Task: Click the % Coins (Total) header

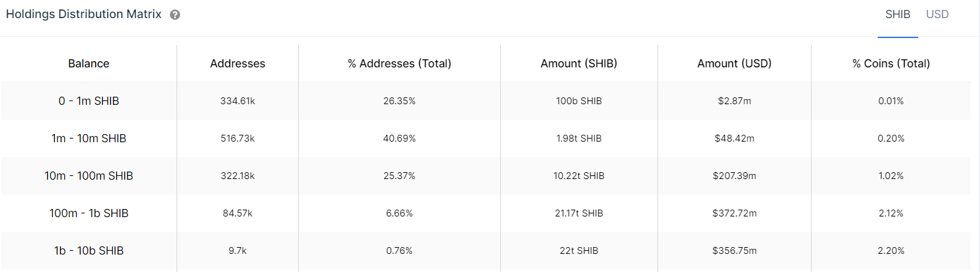Action: [x=891, y=64]
